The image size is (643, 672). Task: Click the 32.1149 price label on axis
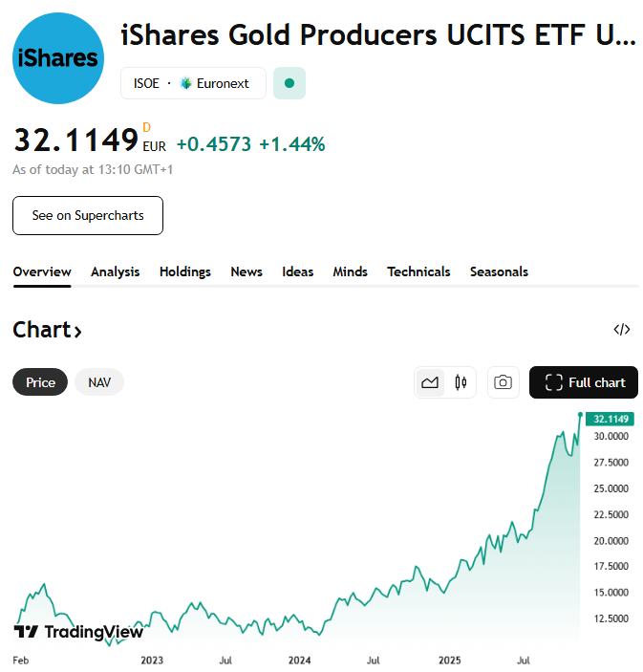611,419
